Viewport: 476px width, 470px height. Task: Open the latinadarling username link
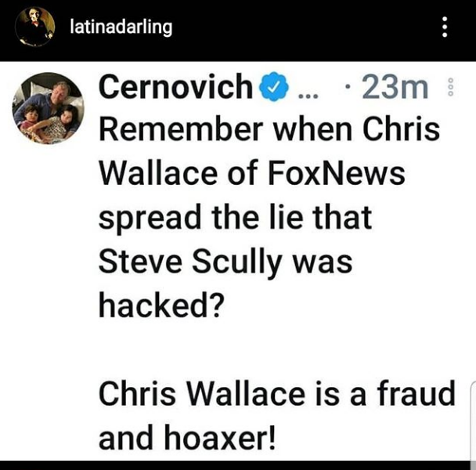[x=121, y=27]
